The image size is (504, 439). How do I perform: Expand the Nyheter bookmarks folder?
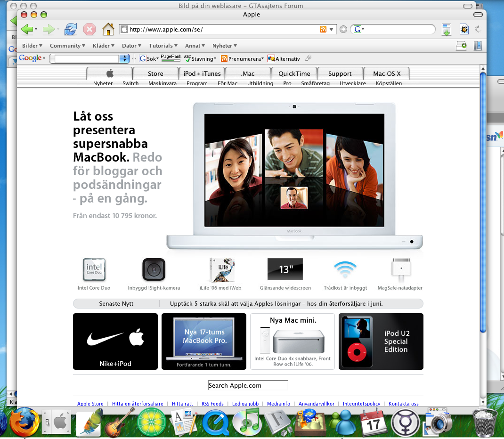[x=225, y=46]
